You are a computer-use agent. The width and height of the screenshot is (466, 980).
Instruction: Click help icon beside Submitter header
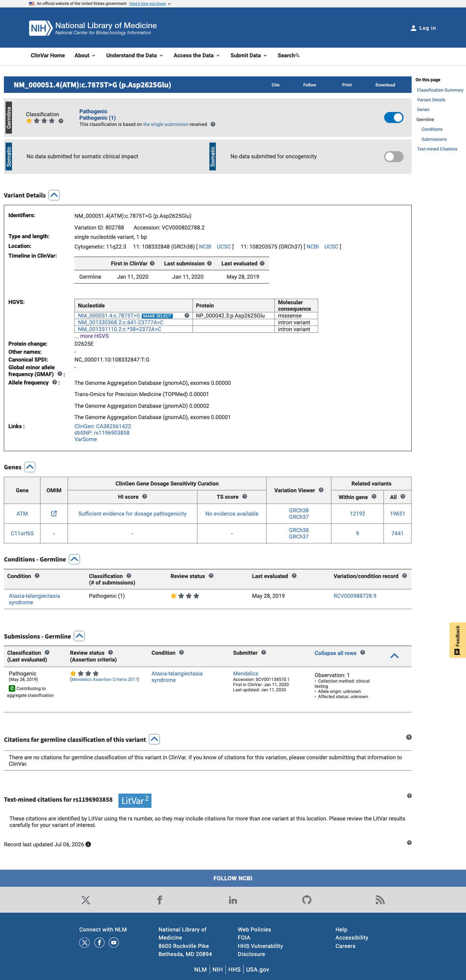[x=264, y=652]
